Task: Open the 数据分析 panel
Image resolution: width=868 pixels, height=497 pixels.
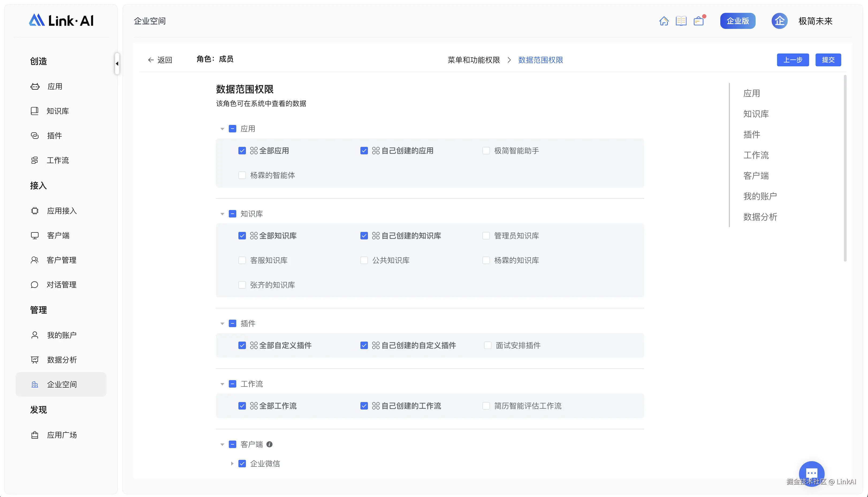Action: pyautogui.click(x=62, y=360)
